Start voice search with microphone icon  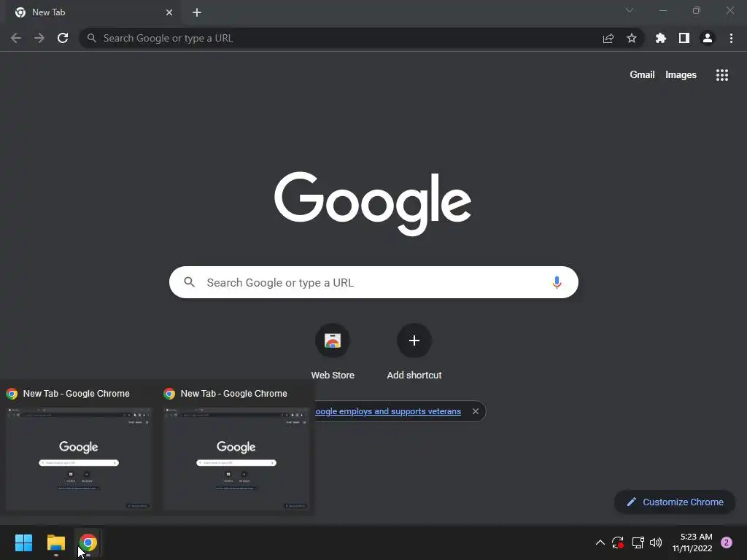(557, 282)
